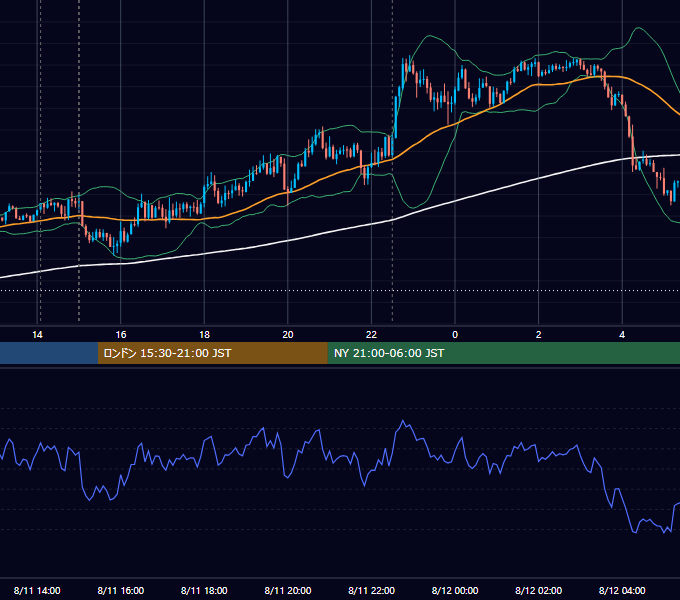Screen dimensions: 680x600
Task: Click the 8/12 00:00 time label
Action: coord(455,590)
